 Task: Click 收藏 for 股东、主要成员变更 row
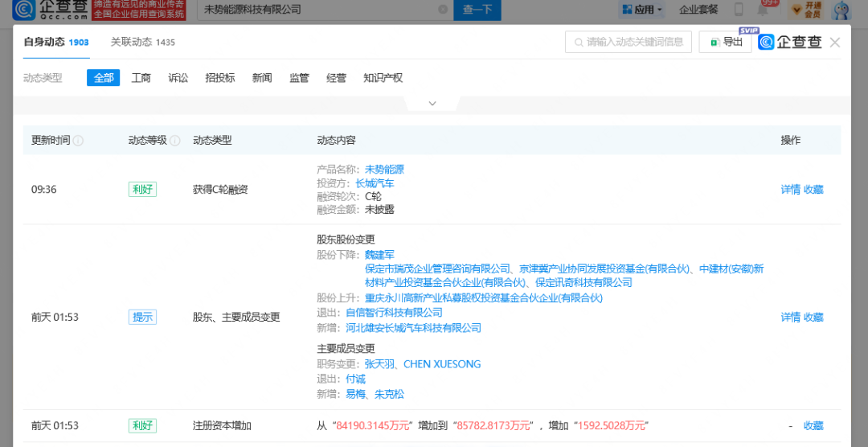[x=813, y=318]
